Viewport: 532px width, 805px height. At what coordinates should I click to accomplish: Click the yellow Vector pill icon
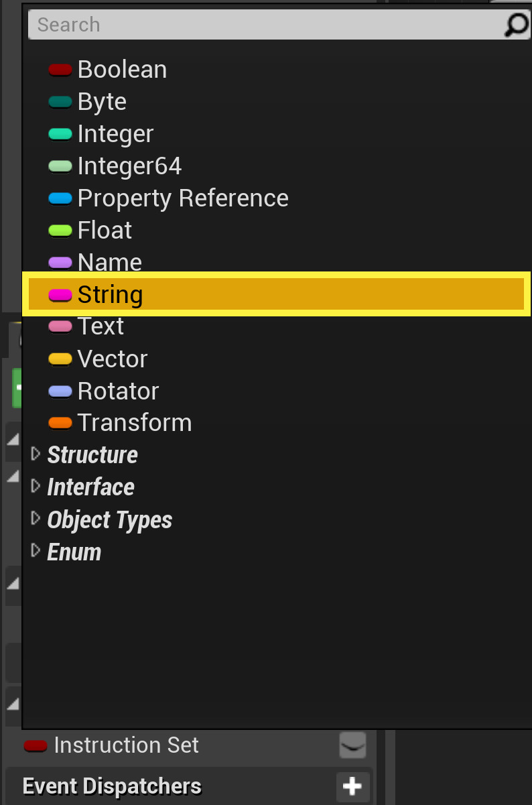[x=60, y=359]
